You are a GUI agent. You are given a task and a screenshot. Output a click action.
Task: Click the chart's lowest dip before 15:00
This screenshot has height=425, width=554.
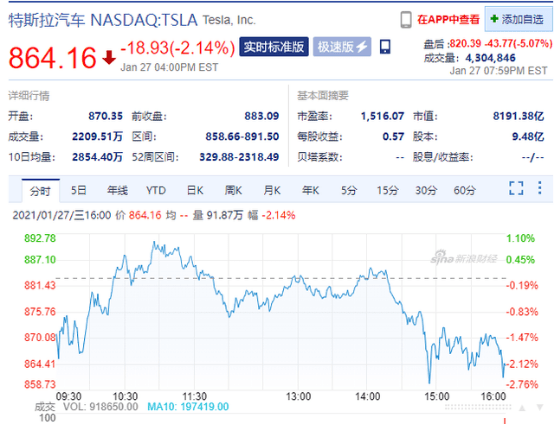click(429, 382)
